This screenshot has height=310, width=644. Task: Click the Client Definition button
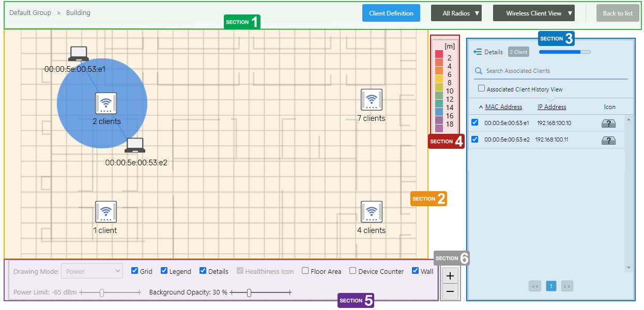click(391, 13)
